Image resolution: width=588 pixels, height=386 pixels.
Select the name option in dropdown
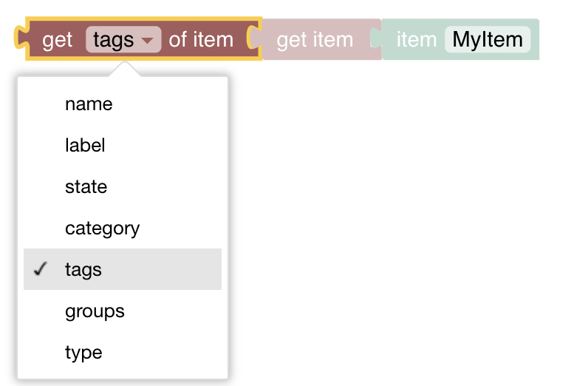coord(89,104)
